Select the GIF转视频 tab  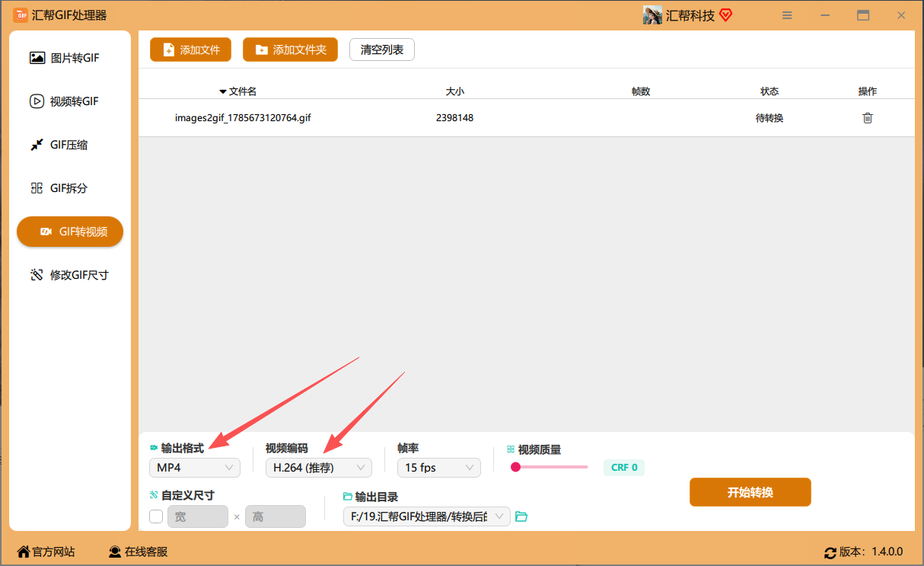(x=69, y=232)
